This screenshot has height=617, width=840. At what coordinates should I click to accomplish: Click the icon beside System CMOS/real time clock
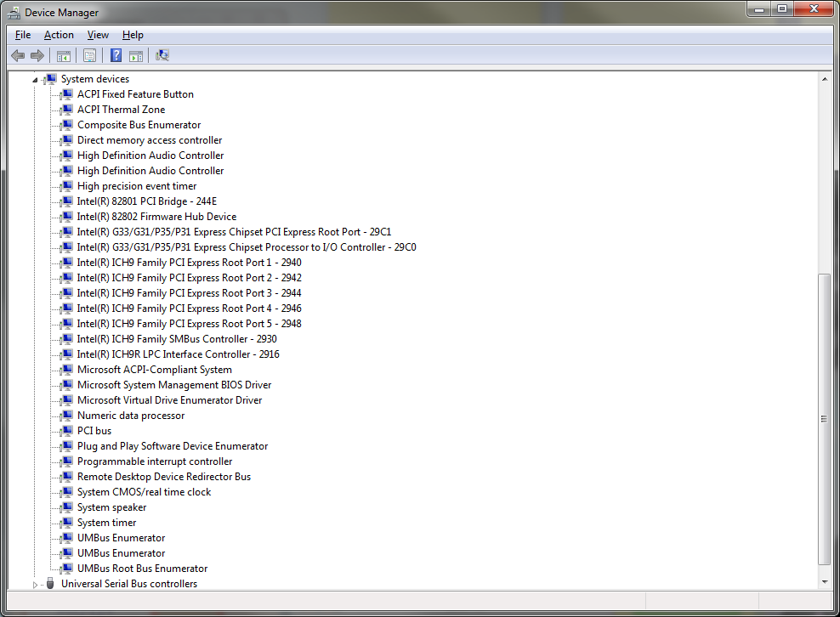67,492
